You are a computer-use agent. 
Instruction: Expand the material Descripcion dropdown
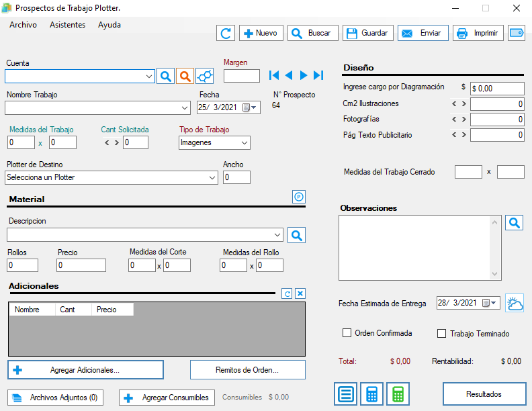pos(277,234)
